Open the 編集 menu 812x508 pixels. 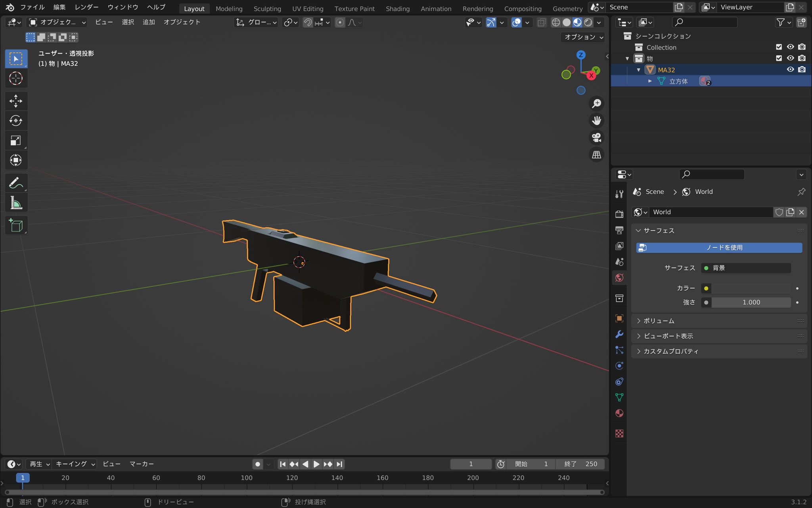tap(59, 7)
